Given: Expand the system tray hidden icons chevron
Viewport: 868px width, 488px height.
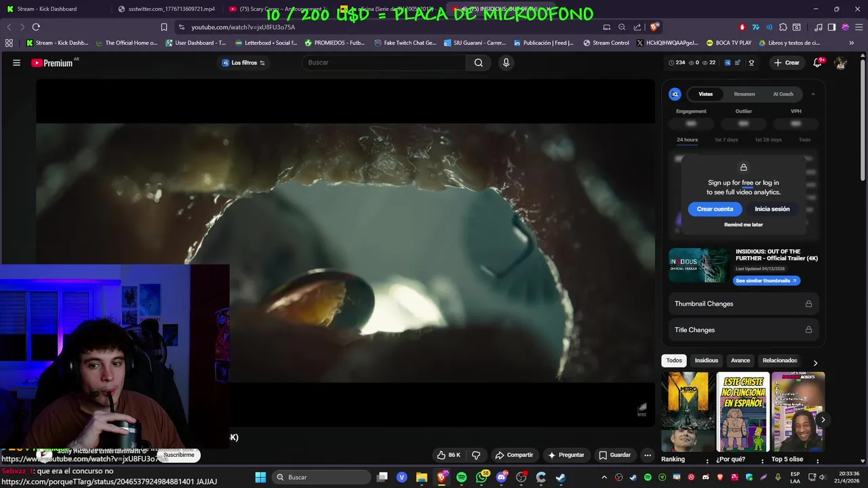Looking at the screenshot, I should pyautogui.click(x=604, y=477).
